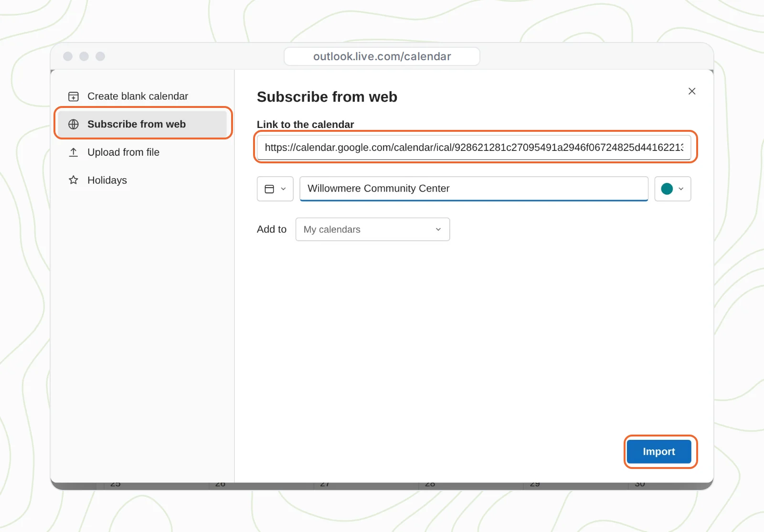Screen dimensions: 764x532
Task: Click the Subscribe from web heading
Action: click(327, 97)
